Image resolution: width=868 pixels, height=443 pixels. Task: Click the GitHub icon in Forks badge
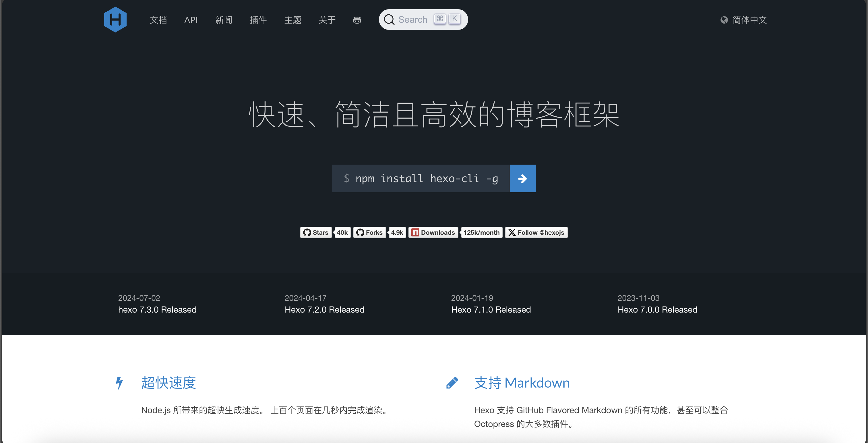[360, 232]
